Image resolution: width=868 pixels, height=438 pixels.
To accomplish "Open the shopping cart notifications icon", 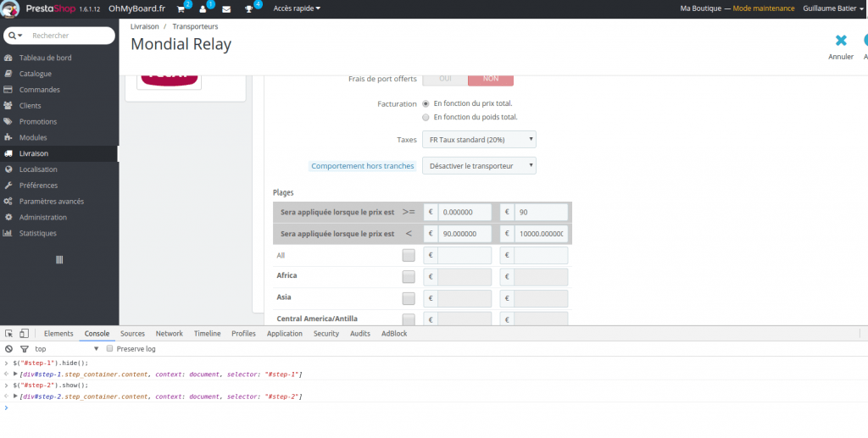I will (181, 8).
